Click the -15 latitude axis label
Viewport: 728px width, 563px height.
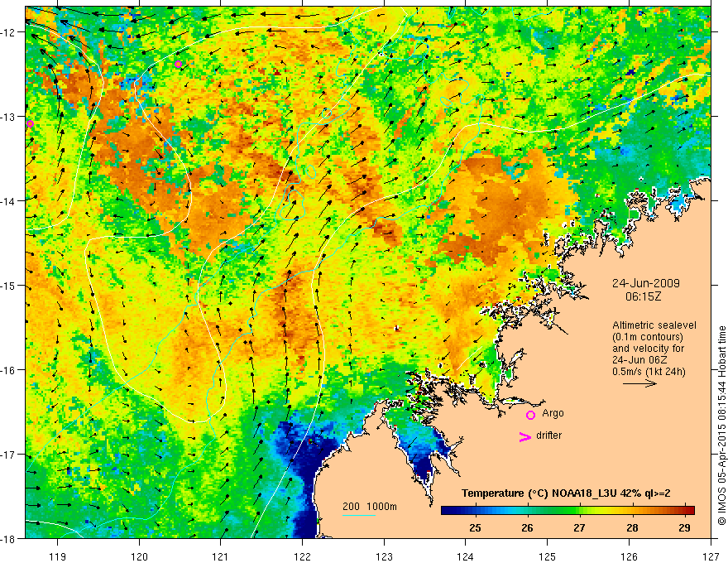[10, 285]
